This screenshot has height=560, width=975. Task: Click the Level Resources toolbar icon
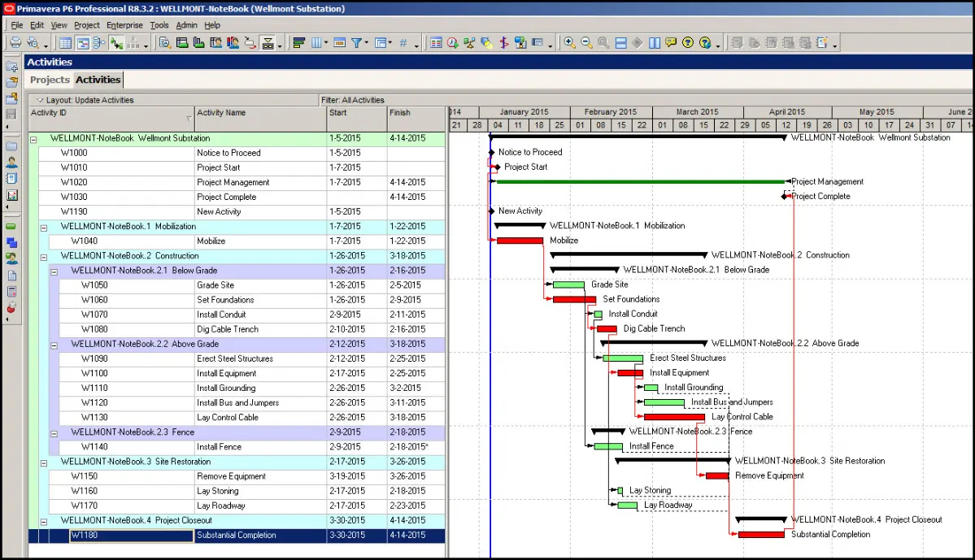(469, 43)
